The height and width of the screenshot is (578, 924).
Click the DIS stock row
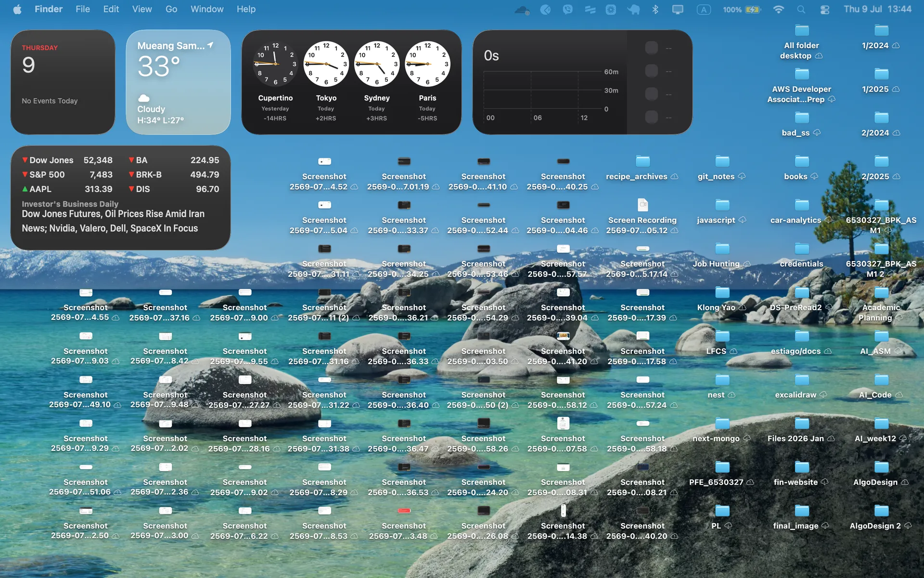[174, 189]
